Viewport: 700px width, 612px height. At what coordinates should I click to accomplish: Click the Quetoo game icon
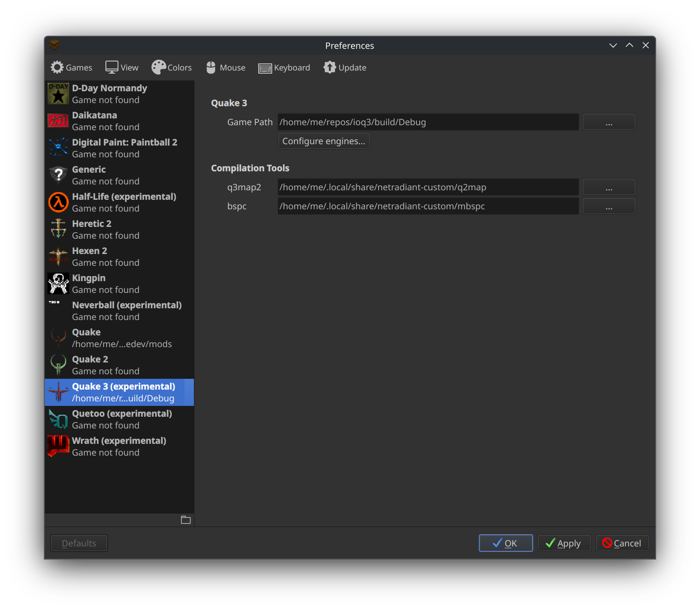point(58,419)
